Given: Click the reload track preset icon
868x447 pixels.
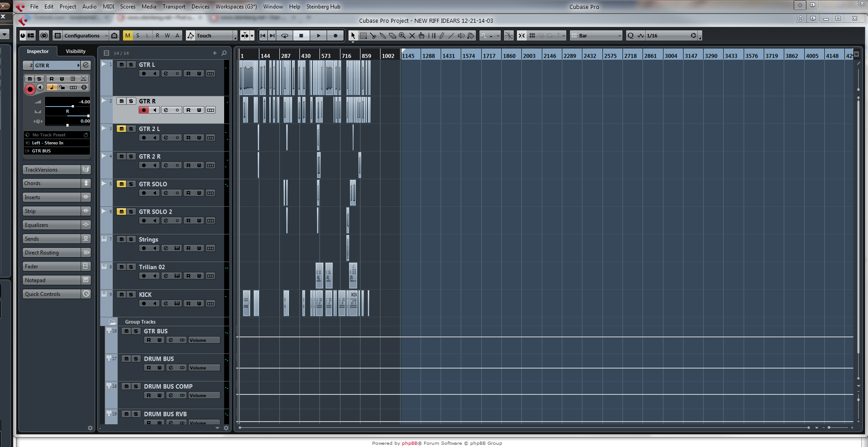Looking at the screenshot, I should (86, 135).
